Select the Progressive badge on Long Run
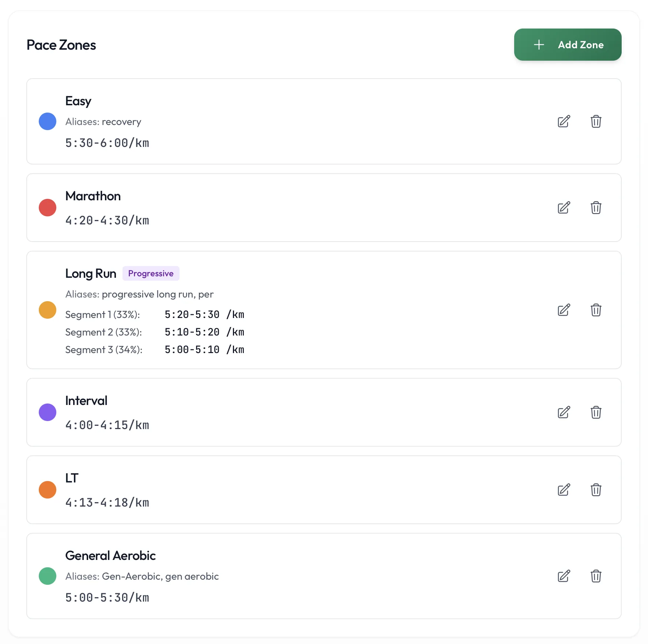Viewport: 648px width, 644px height. (x=151, y=273)
